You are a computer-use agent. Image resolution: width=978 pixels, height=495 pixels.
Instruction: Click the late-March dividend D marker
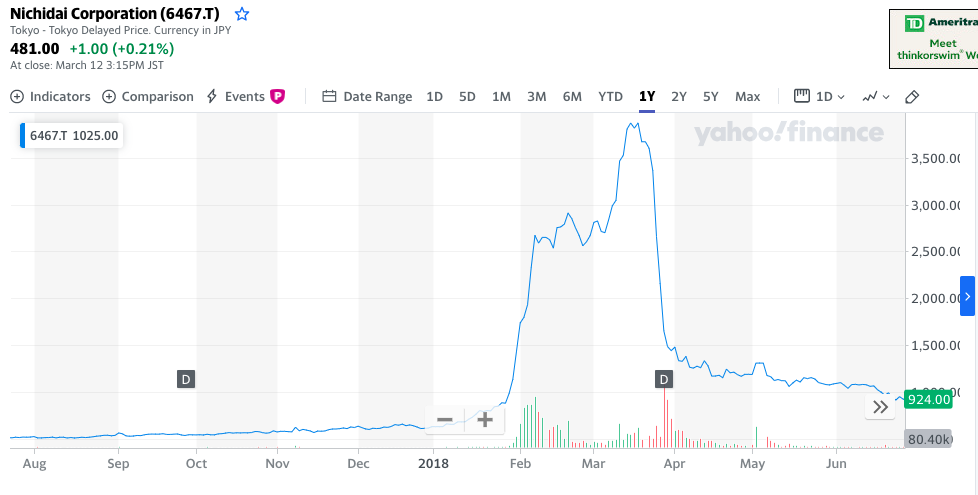[x=664, y=379]
